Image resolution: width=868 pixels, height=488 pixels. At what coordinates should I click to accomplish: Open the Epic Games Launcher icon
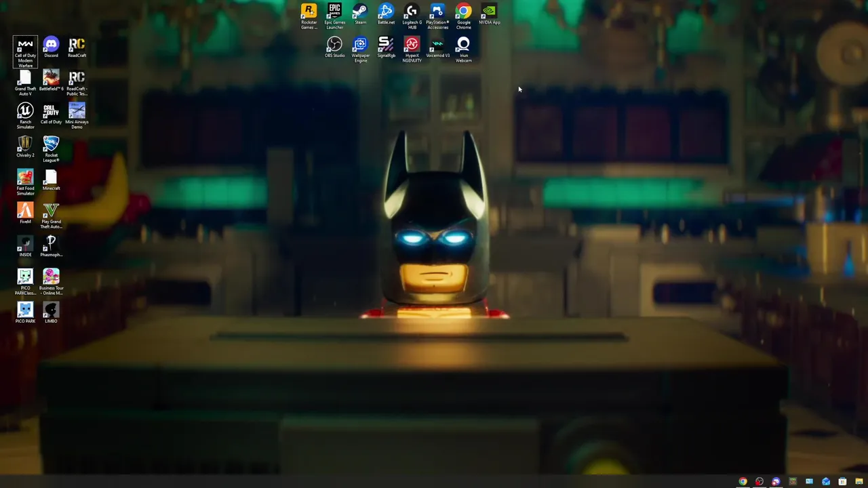pyautogui.click(x=334, y=16)
